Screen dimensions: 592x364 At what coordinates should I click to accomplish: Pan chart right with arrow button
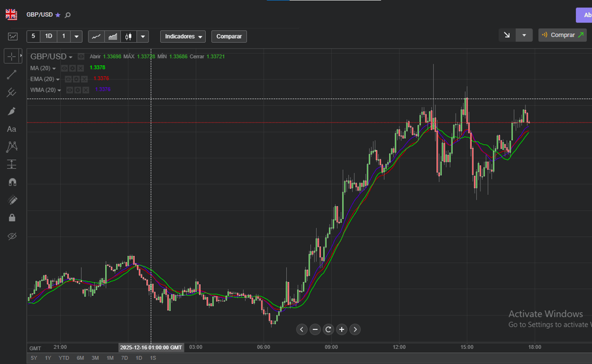pos(355,329)
